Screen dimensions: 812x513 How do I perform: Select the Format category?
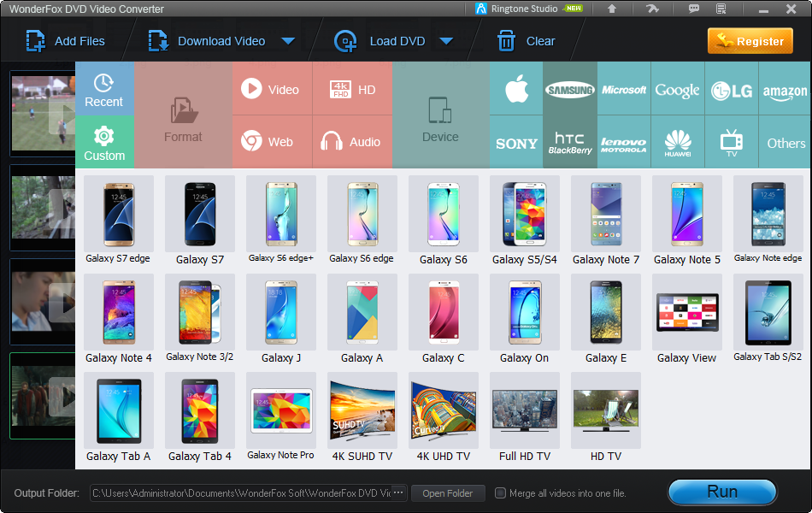(183, 115)
